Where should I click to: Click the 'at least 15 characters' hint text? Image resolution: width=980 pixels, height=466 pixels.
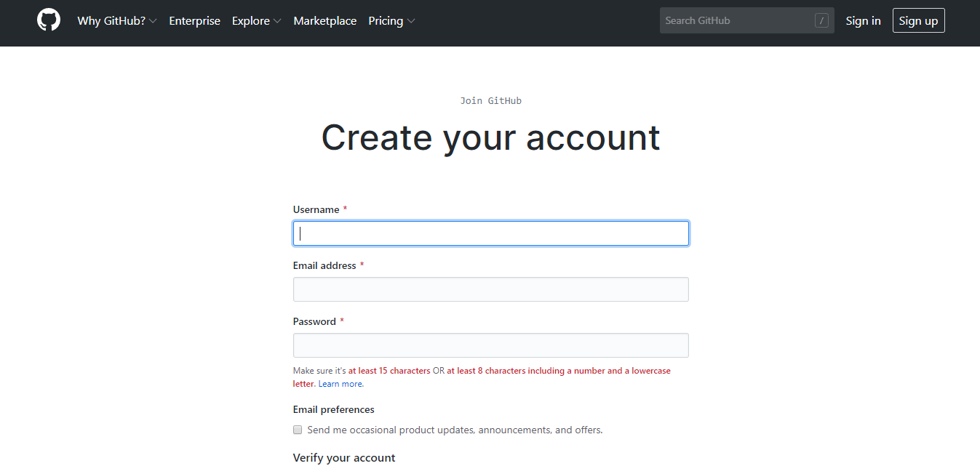pyautogui.click(x=389, y=371)
